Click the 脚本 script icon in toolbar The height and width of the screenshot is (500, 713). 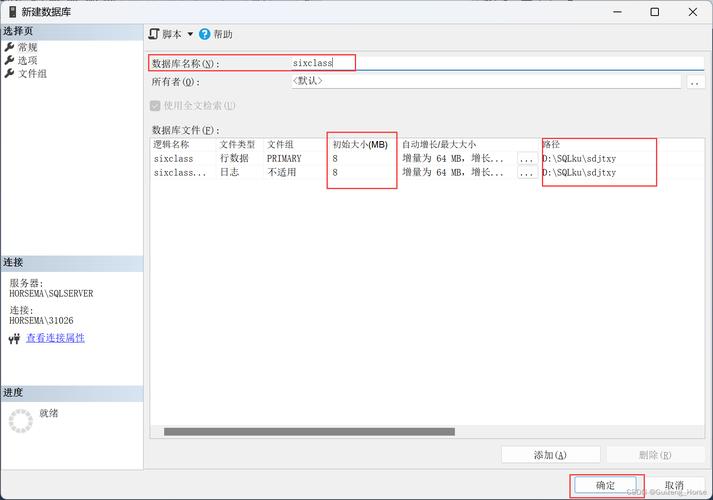(x=154, y=34)
